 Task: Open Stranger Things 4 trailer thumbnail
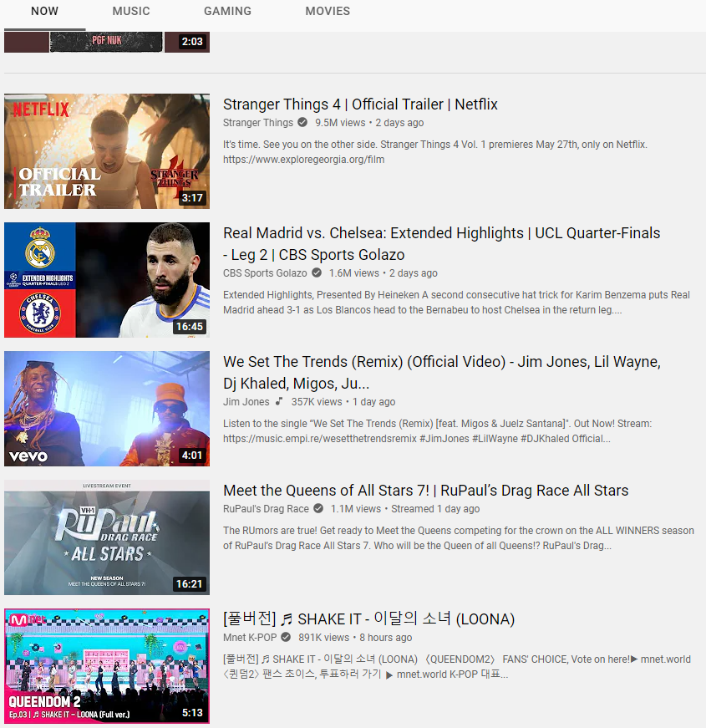tap(107, 151)
